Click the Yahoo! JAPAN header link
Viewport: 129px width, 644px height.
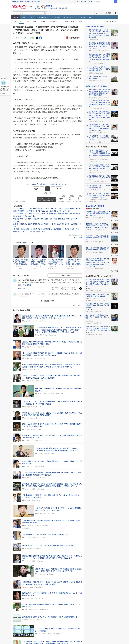click(82, 2)
